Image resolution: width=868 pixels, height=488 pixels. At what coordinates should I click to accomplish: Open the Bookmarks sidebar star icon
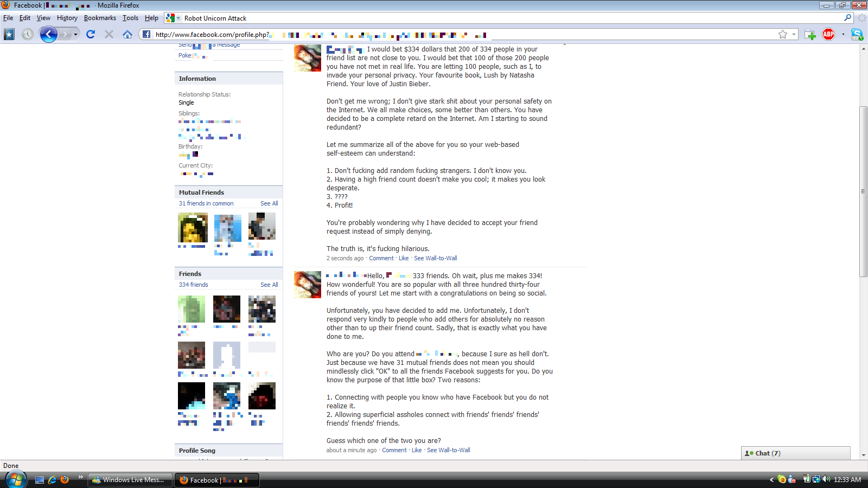pos(9,34)
